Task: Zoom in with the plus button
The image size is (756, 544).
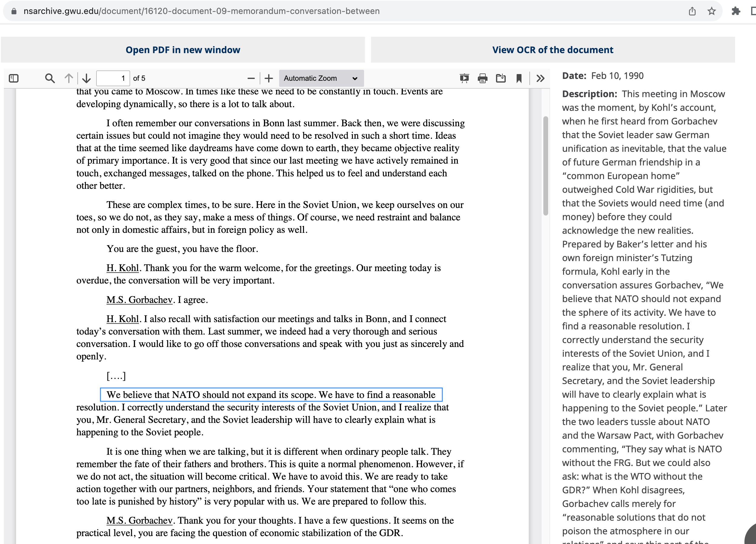Action: [269, 78]
